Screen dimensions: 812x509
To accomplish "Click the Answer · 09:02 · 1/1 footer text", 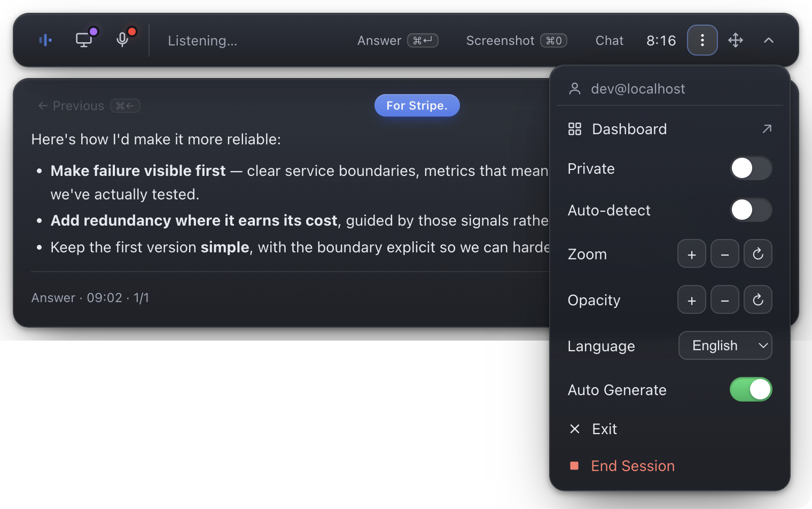I will point(90,298).
